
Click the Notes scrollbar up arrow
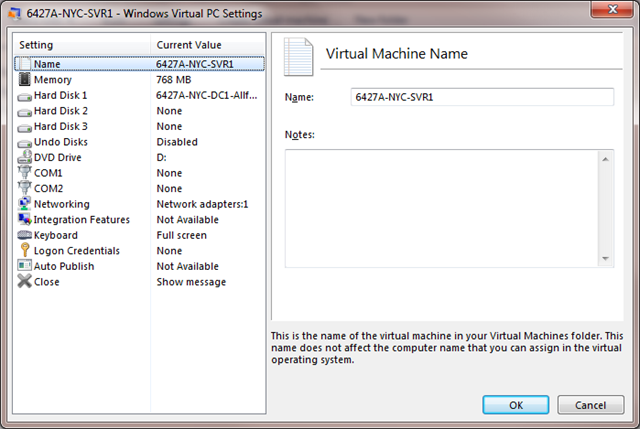pos(605,159)
